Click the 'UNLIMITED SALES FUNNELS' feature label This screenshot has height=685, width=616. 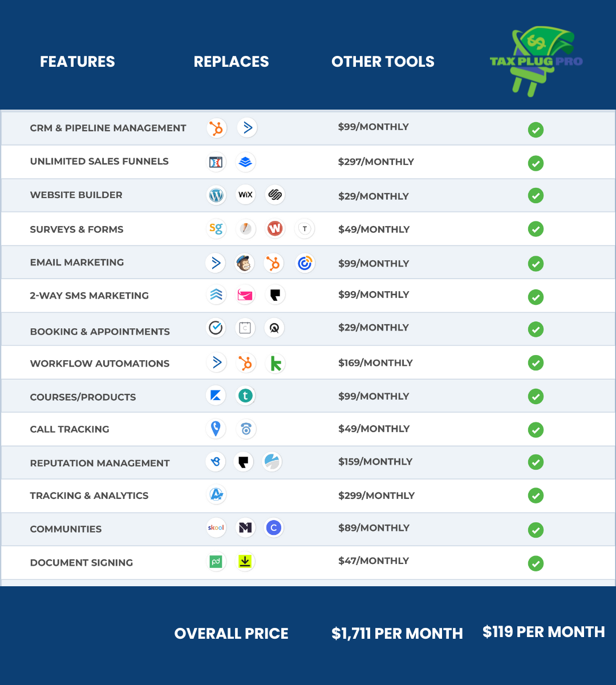pos(99,162)
